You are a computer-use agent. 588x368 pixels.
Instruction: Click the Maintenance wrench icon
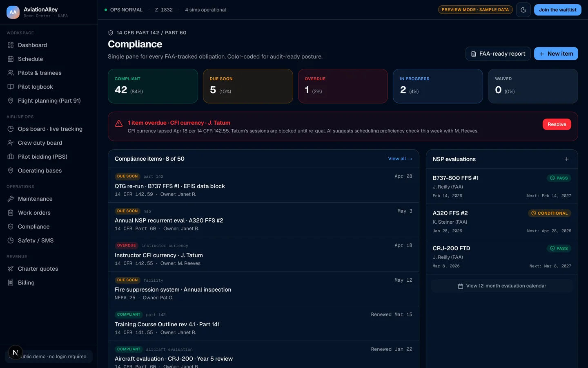[x=11, y=199]
